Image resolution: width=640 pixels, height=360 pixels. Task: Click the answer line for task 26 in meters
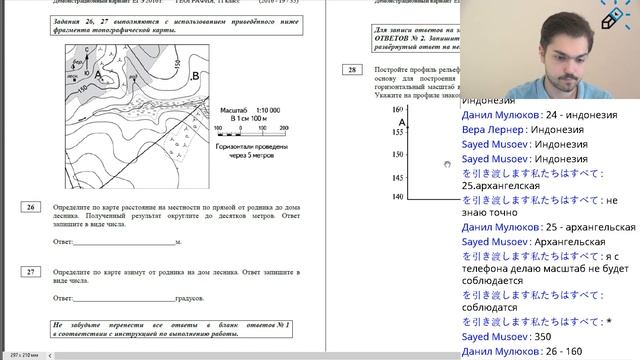click(x=124, y=243)
